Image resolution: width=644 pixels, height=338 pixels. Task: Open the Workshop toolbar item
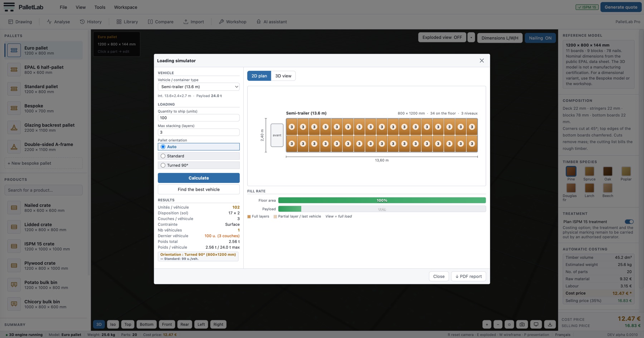233,22
